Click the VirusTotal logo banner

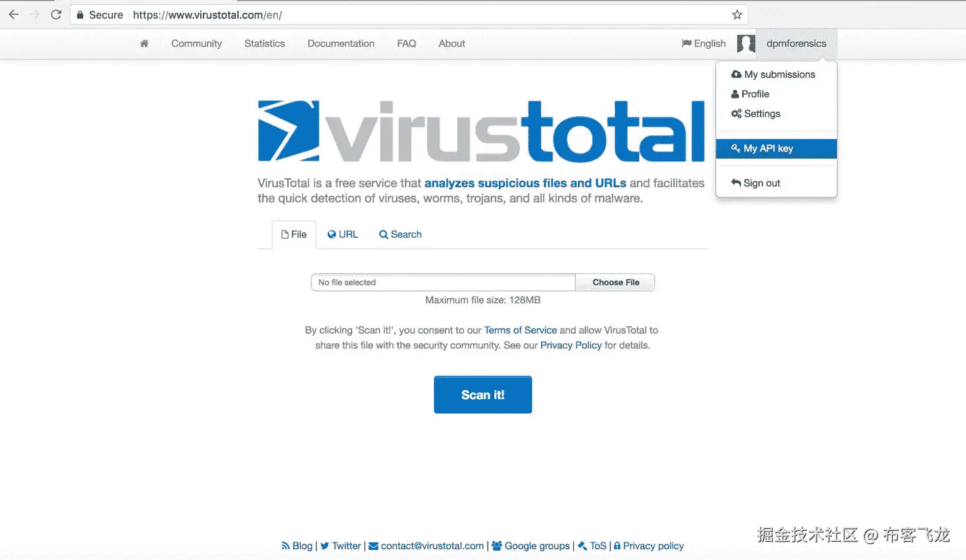tap(481, 131)
